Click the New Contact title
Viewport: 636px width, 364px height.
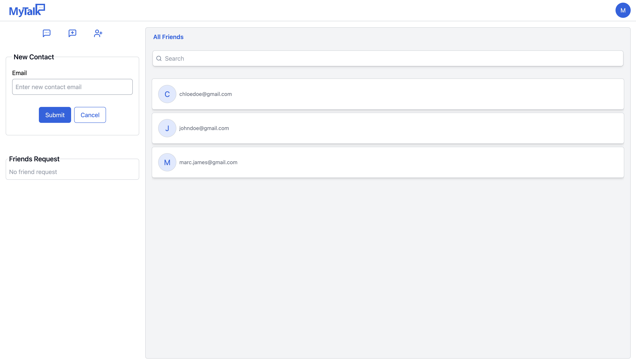[34, 57]
